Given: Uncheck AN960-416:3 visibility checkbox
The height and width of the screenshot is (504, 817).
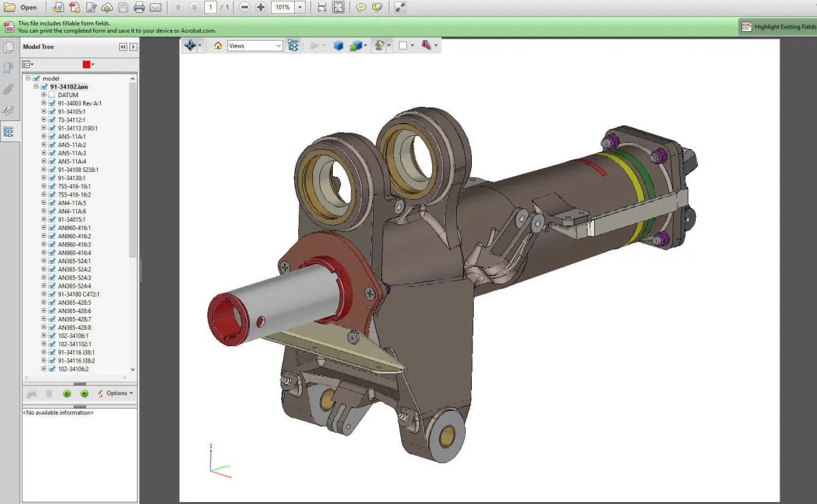Looking at the screenshot, I should pos(52,244).
